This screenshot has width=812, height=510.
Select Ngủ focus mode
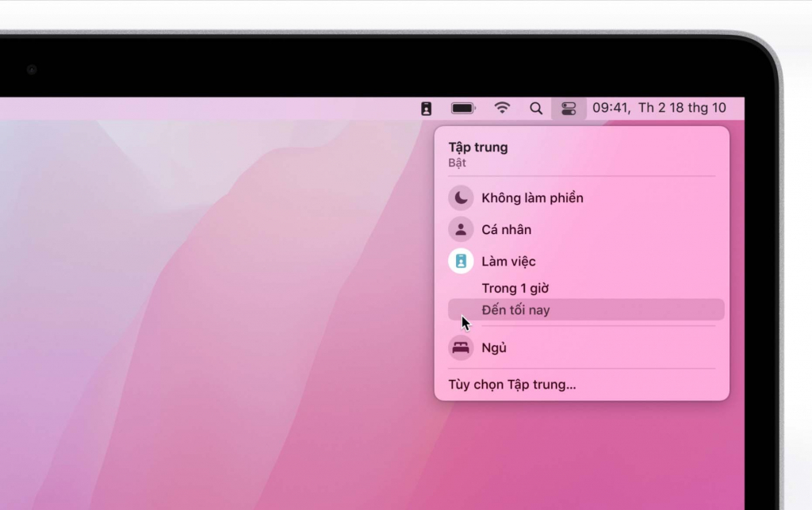click(x=586, y=347)
